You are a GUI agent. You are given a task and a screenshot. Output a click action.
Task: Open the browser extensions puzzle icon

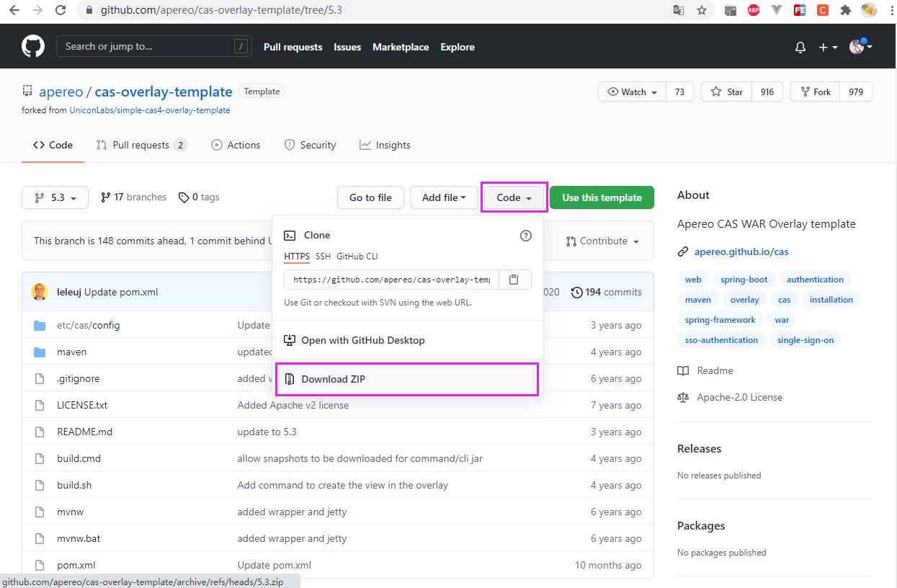click(846, 10)
